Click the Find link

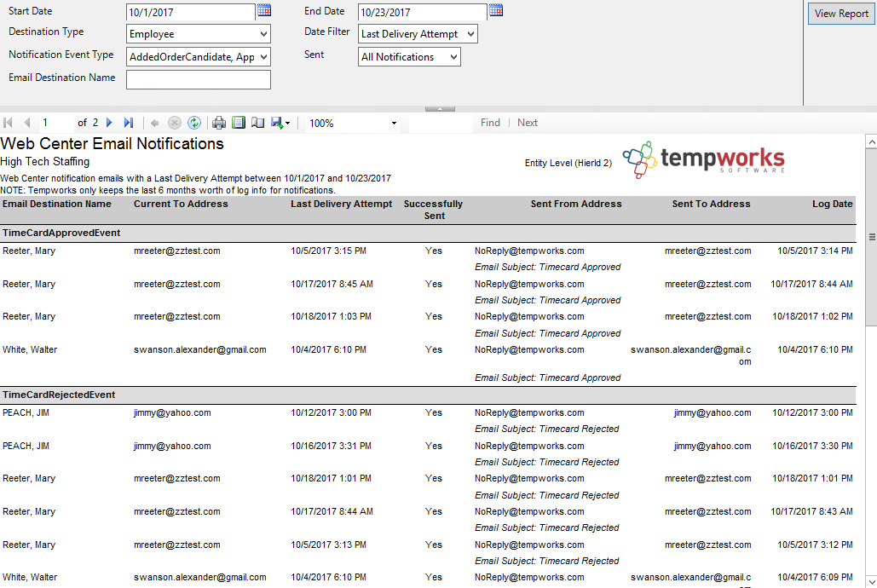click(490, 123)
